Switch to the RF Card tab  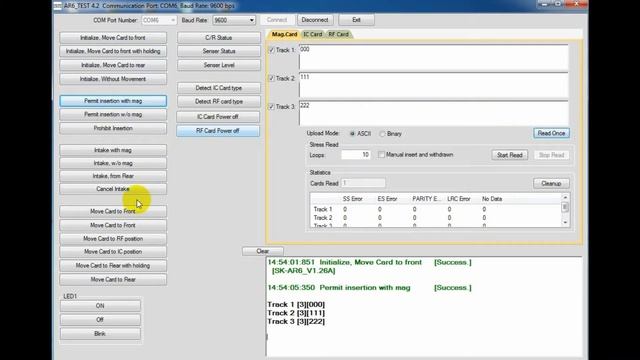(338, 34)
